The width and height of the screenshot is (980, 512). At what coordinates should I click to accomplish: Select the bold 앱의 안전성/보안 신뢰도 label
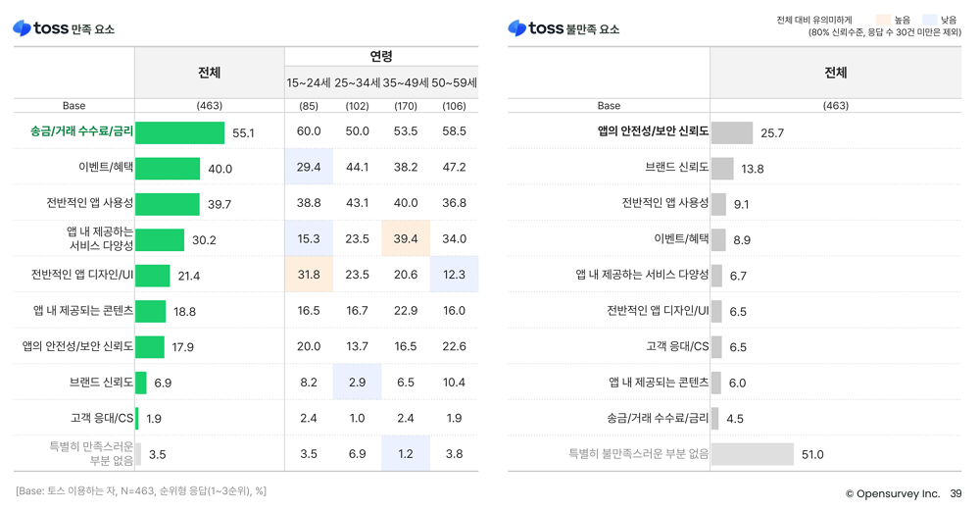pos(653,131)
